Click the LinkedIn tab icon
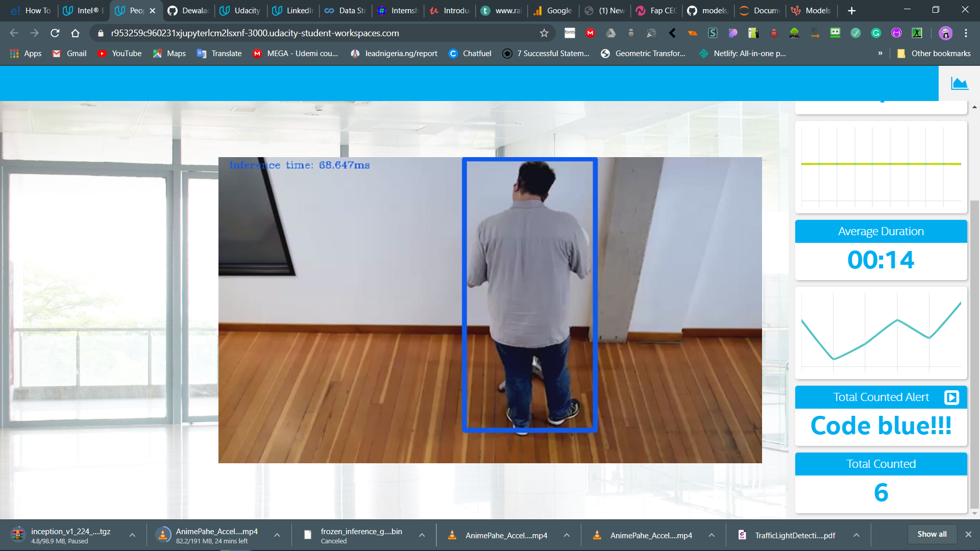This screenshot has height=551, width=980. tap(279, 10)
